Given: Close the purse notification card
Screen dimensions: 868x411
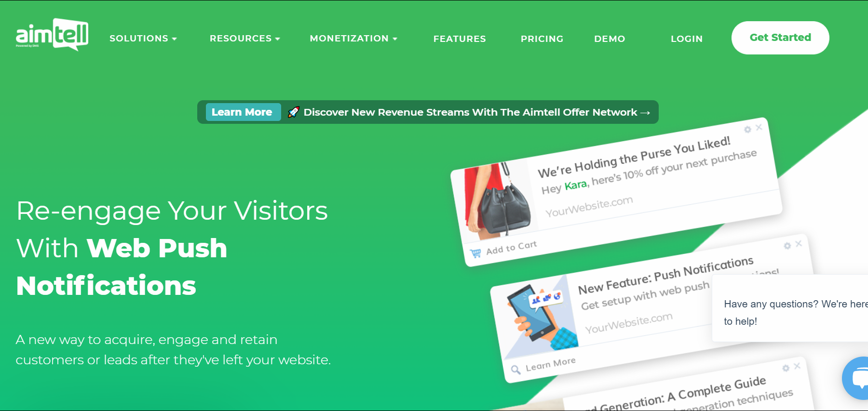Looking at the screenshot, I should (759, 127).
